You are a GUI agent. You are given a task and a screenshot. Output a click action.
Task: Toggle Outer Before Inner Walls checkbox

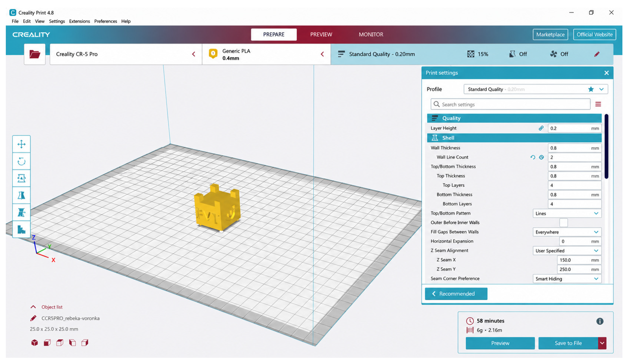[x=564, y=223]
